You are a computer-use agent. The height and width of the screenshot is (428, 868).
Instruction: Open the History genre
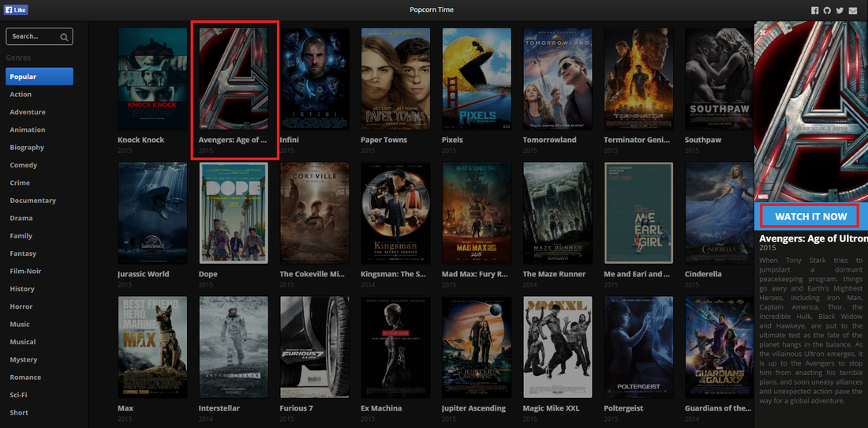point(22,289)
